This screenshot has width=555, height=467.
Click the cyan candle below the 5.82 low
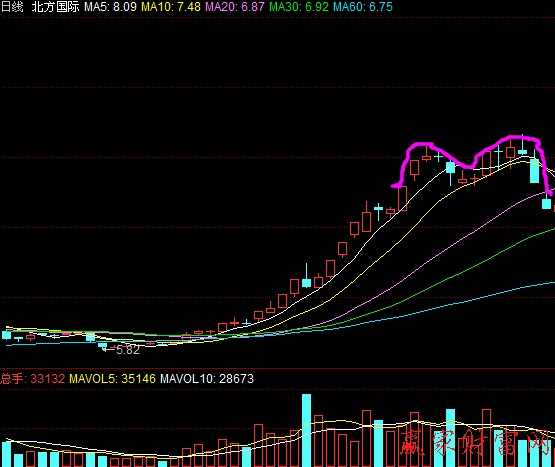click(x=102, y=345)
